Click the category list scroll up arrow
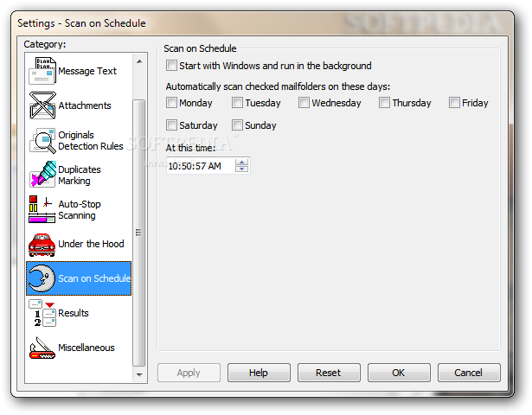 point(139,61)
